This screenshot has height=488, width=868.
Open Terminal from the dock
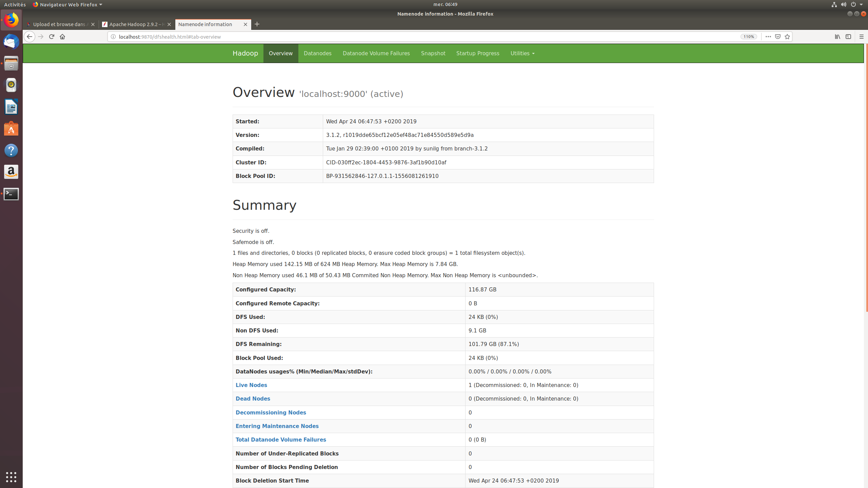pyautogui.click(x=11, y=194)
